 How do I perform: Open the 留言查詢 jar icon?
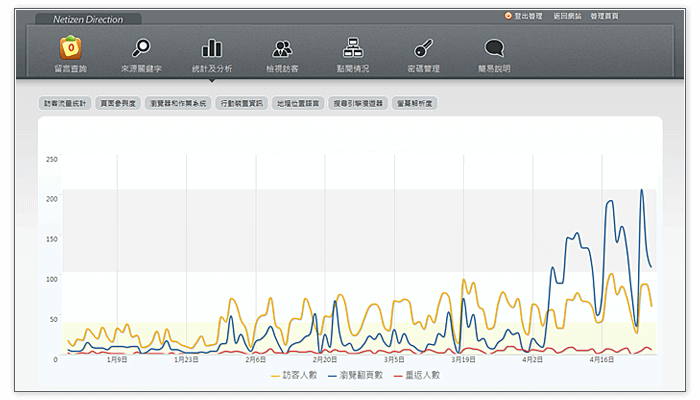[x=70, y=48]
